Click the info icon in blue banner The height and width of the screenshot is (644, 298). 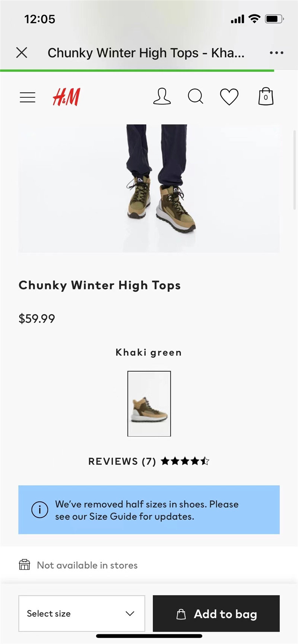[x=39, y=510]
